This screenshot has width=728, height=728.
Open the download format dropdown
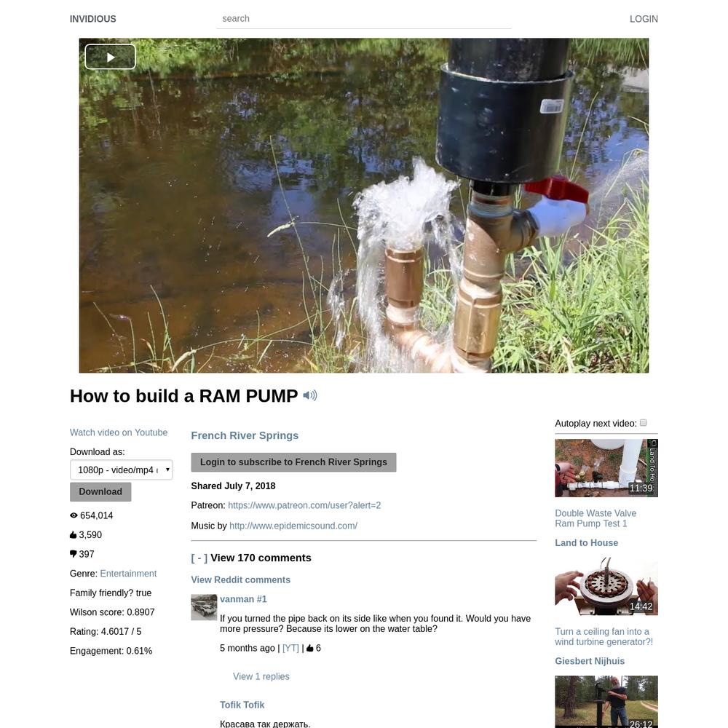pyautogui.click(x=121, y=470)
